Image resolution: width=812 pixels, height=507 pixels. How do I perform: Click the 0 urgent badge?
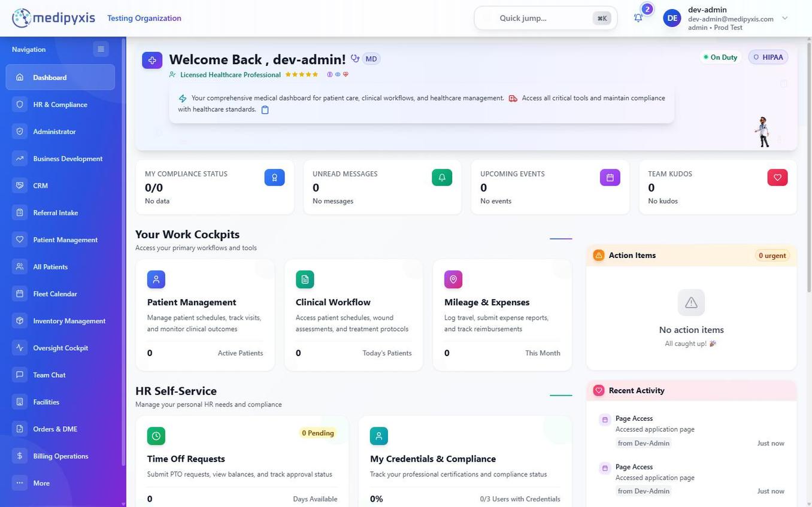(772, 256)
